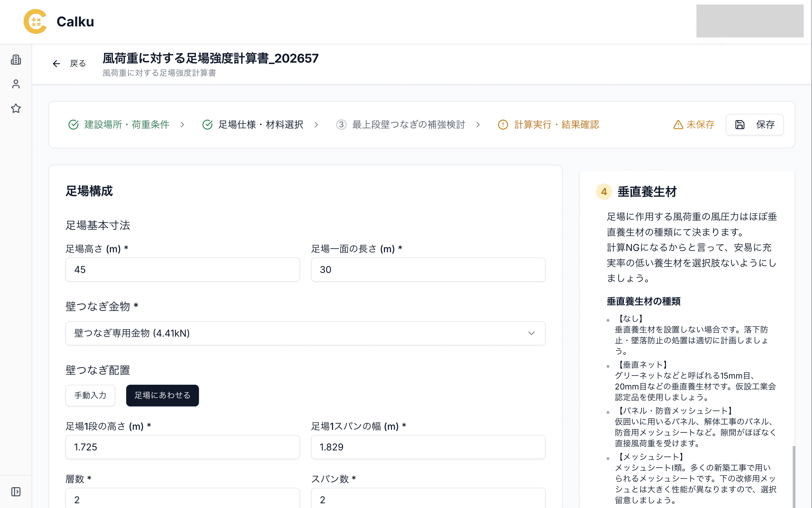Screen dimensions: 812x508
Task: Click the 【メッシュシート】 list entry
Action: click(x=650, y=457)
